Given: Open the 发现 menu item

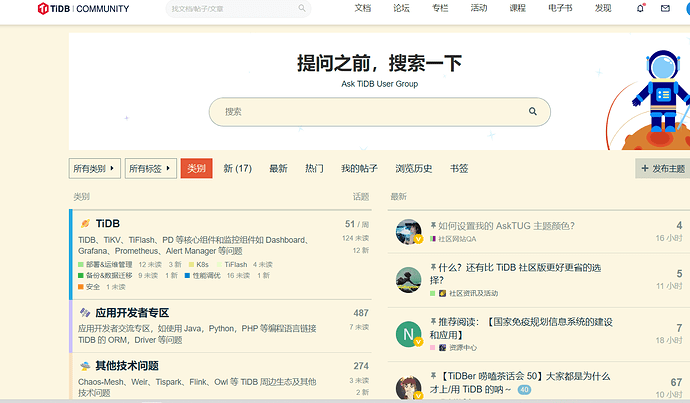Looking at the screenshot, I should click(x=603, y=8).
